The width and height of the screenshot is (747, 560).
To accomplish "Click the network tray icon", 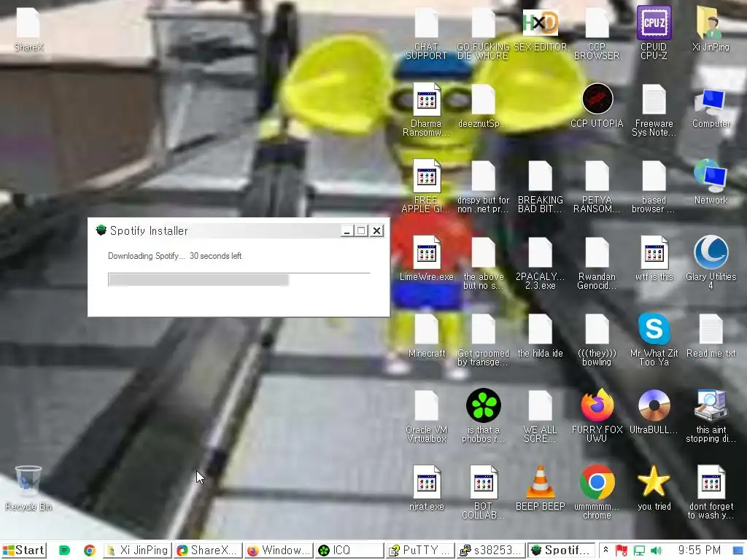I will [639, 551].
